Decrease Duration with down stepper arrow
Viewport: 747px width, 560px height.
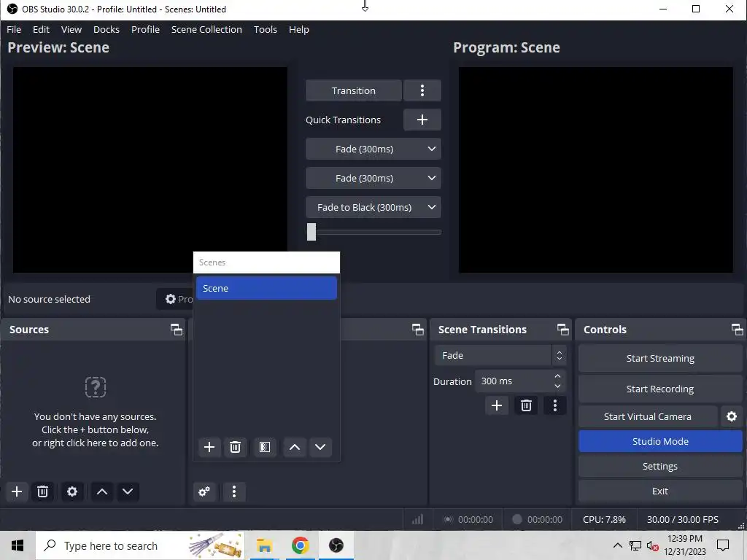click(557, 386)
